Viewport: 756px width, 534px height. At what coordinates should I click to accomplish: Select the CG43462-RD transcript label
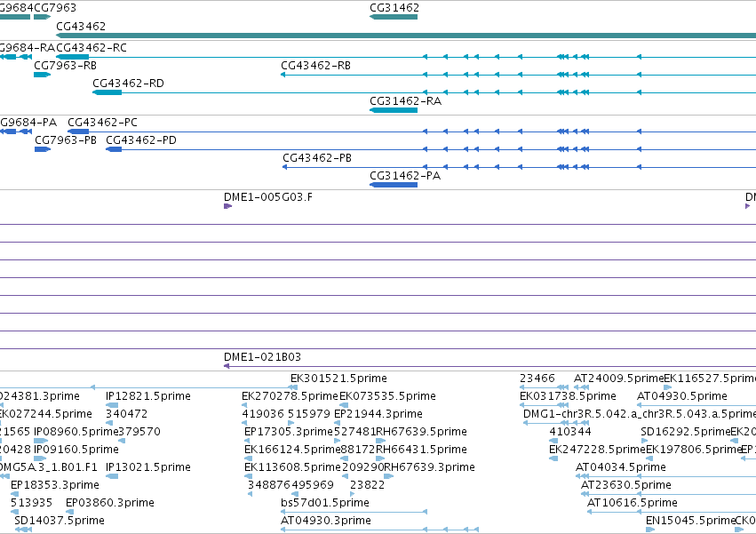(128, 84)
